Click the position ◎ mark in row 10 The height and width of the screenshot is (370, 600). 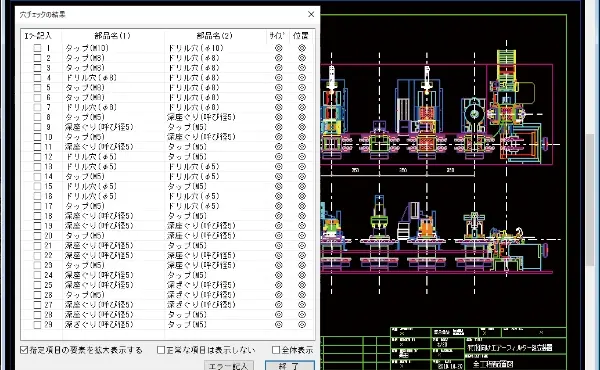302,137
